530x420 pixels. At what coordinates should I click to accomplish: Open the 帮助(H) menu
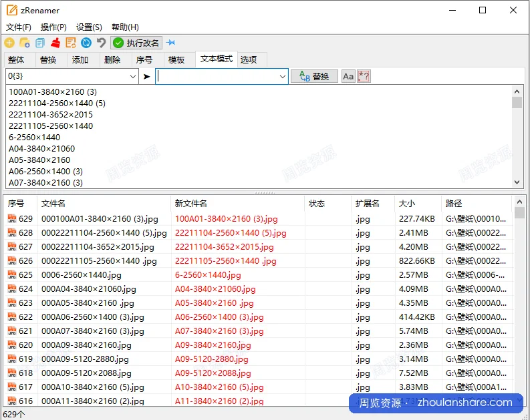[x=125, y=27]
